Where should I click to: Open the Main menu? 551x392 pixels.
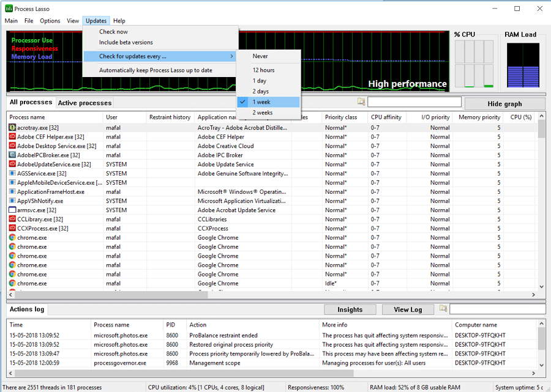click(11, 21)
